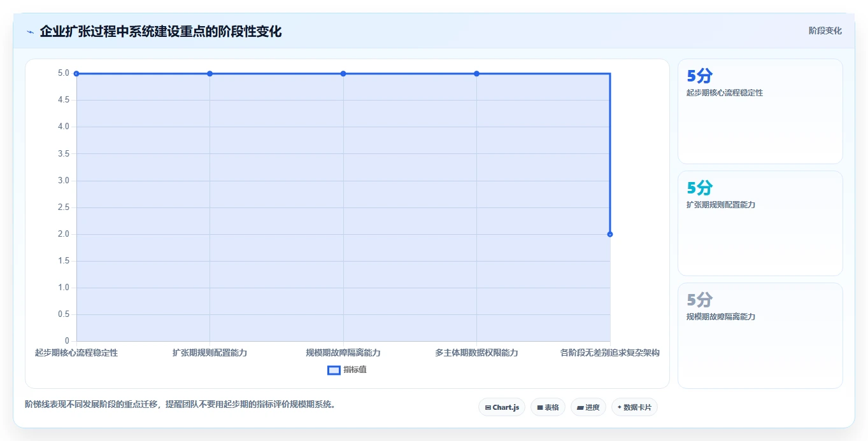868x441 pixels.
Task: Click the x-axis label 扩张期规则配置能力
Action: pos(210,353)
